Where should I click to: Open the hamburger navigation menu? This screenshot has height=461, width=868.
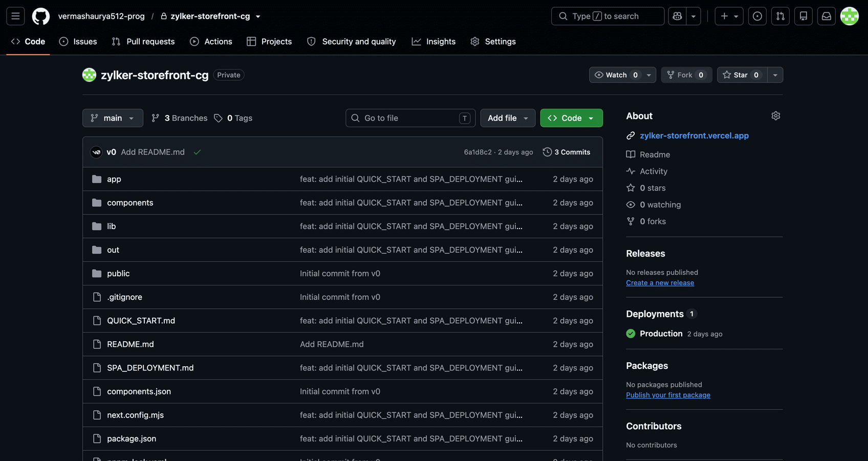[x=15, y=16]
